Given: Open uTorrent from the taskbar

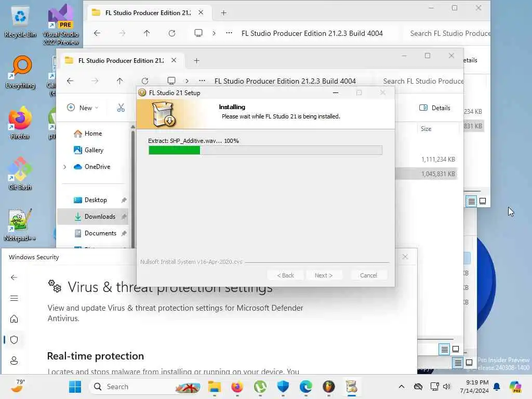Looking at the screenshot, I should pos(260,387).
